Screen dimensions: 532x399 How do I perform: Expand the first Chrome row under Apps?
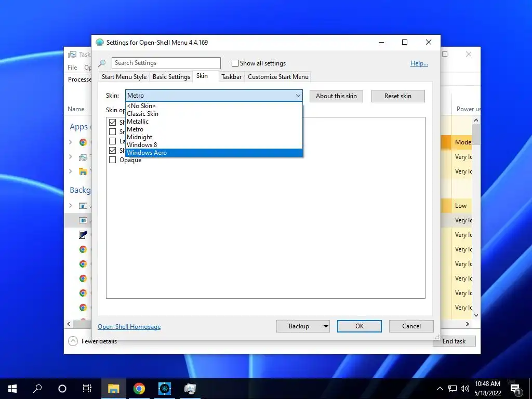point(71,142)
